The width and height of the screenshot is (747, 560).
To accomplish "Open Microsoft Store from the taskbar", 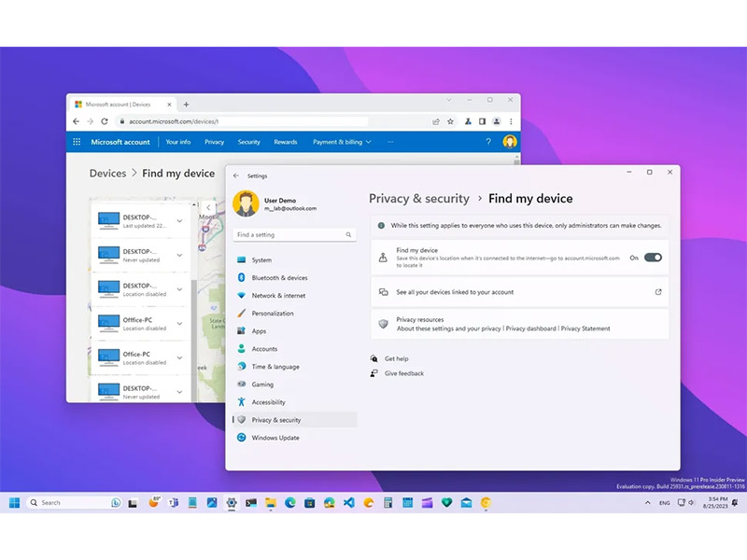I will pos(310,503).
